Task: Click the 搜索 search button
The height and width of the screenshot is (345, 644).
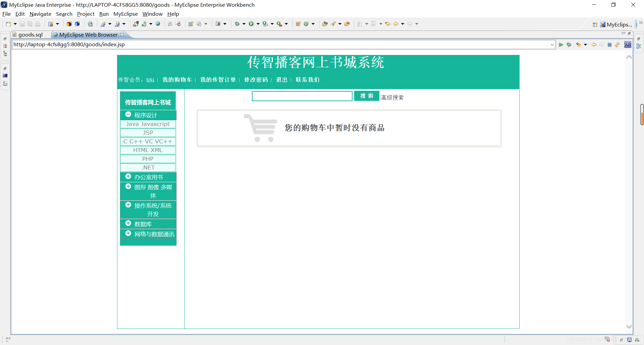Action: [366, 96]
